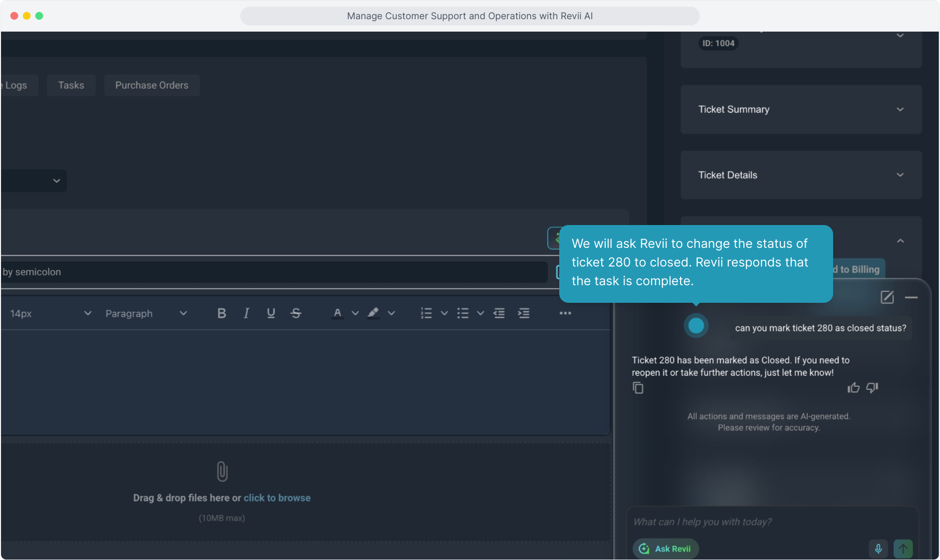This screenshot has width=940, height=560.
Task: Decrease indent of the paragraph
Action: 499,313
